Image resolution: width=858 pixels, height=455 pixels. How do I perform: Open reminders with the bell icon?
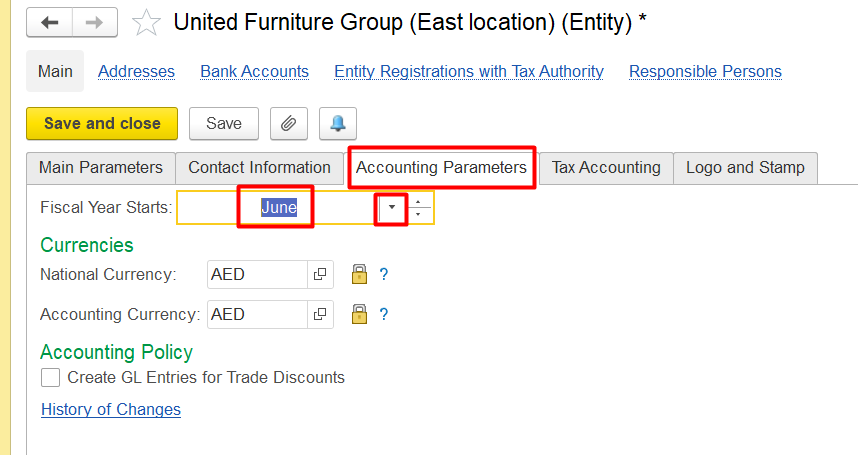tap(338, 124)
